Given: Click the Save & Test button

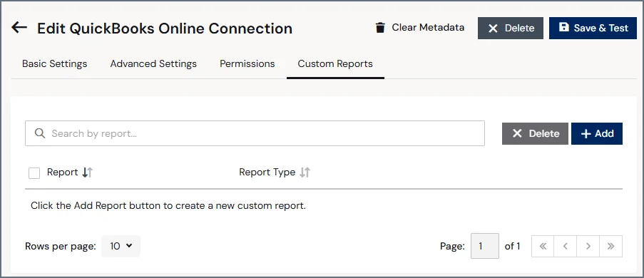Looking at the screenshot, I should [x=593, y=28].
